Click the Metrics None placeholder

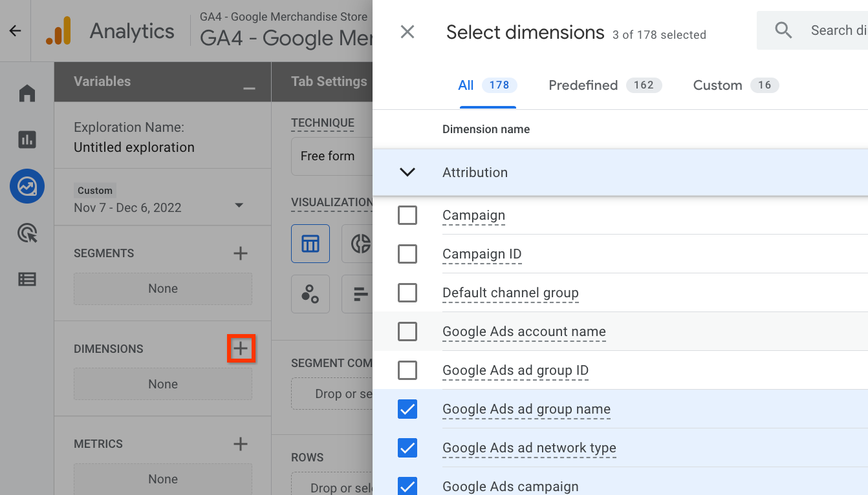tap(163, 479)
